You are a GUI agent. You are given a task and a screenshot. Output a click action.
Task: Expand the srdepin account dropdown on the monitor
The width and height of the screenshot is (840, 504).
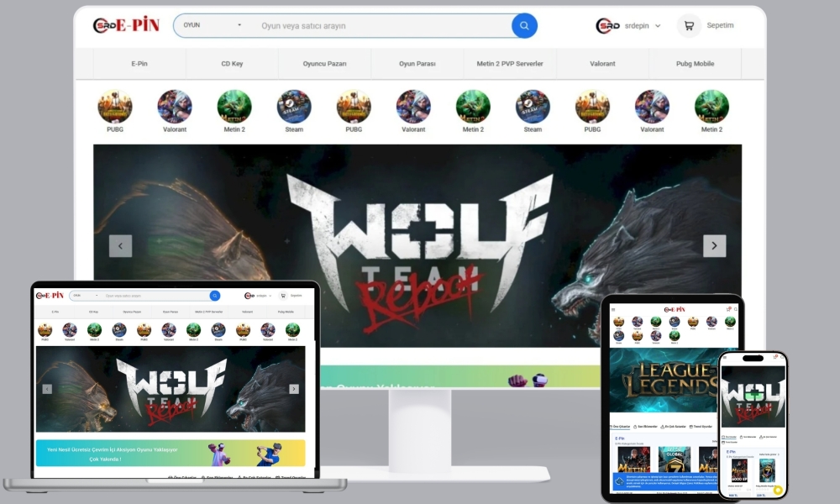click(628, 25)
